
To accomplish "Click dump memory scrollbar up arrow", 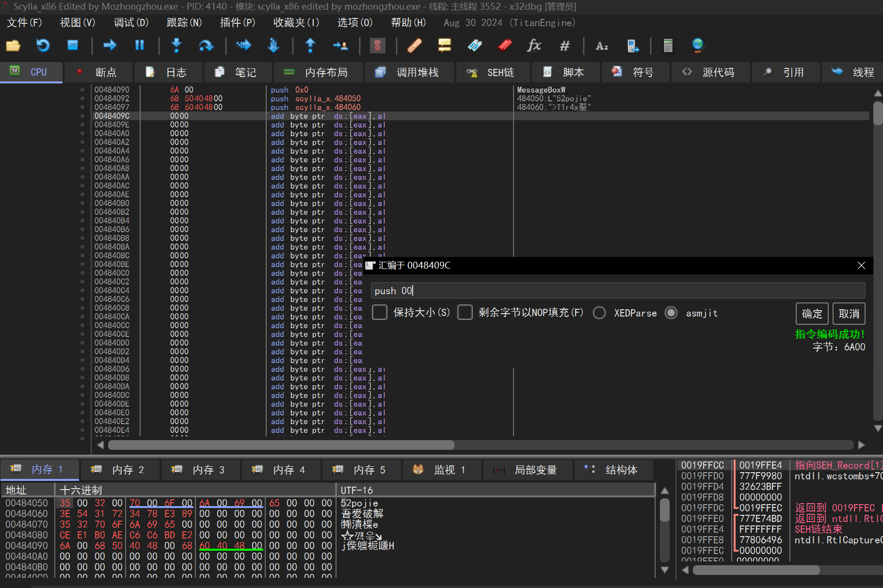I will tap(665, 491).
